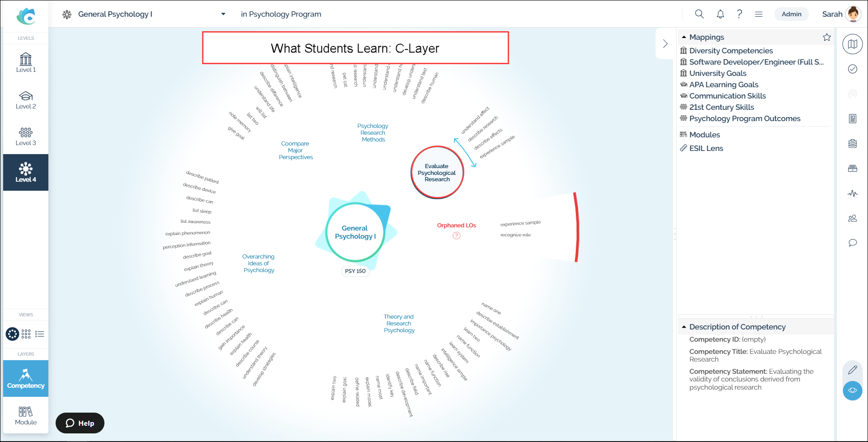
Task: Select Level 2 in the sidebar
Action: tap(26, 100)
